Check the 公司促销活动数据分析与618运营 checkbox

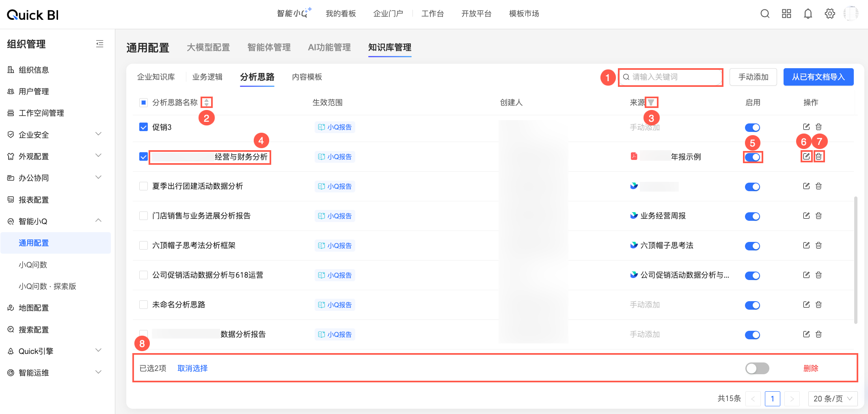tap(143, 275)
